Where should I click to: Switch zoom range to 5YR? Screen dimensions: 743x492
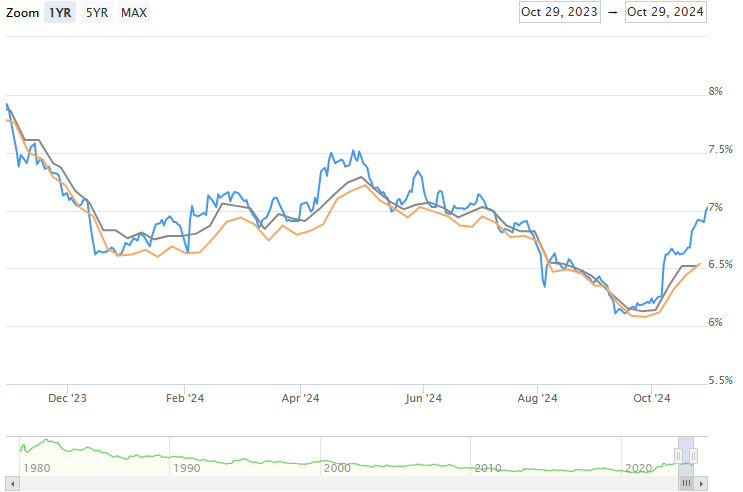pyautogui.click(x=97, y=12)
